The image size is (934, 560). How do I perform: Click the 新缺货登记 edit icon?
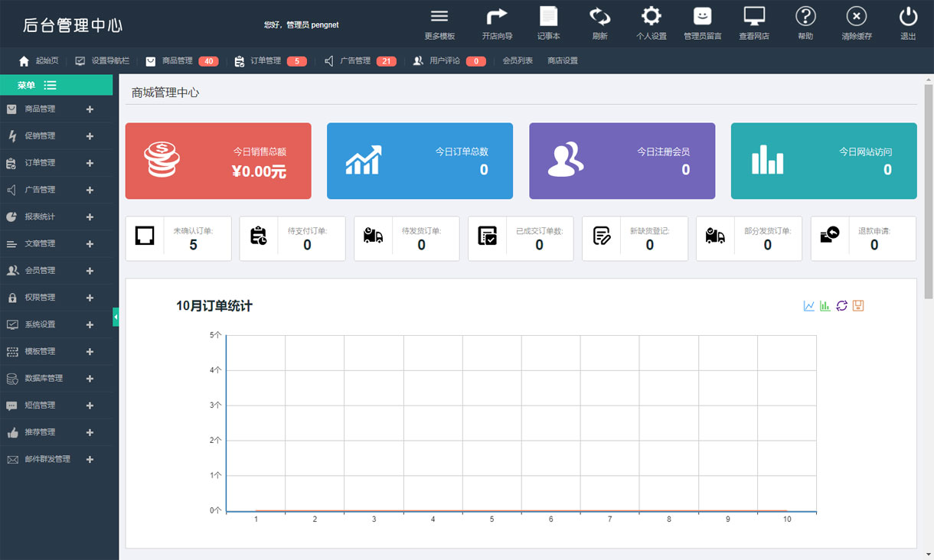point(602,236)
